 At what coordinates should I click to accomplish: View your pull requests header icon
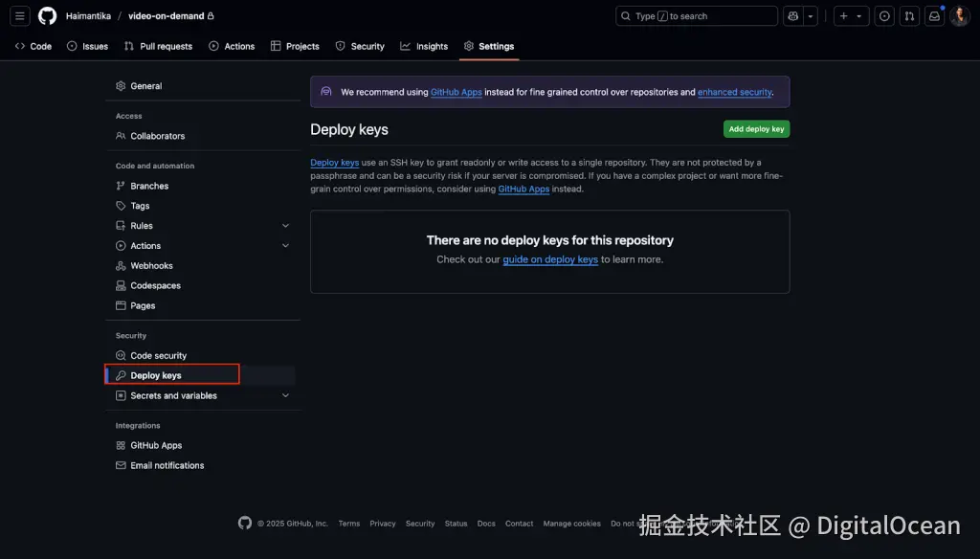(x=909, y=16)
